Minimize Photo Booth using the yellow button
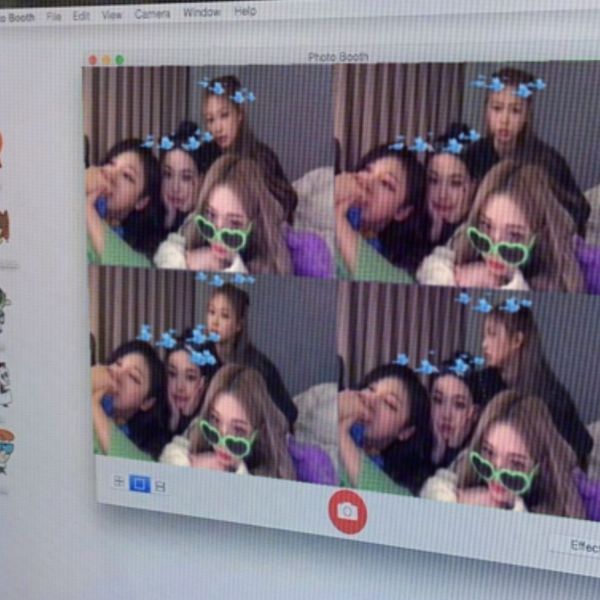 click(106, 60)
